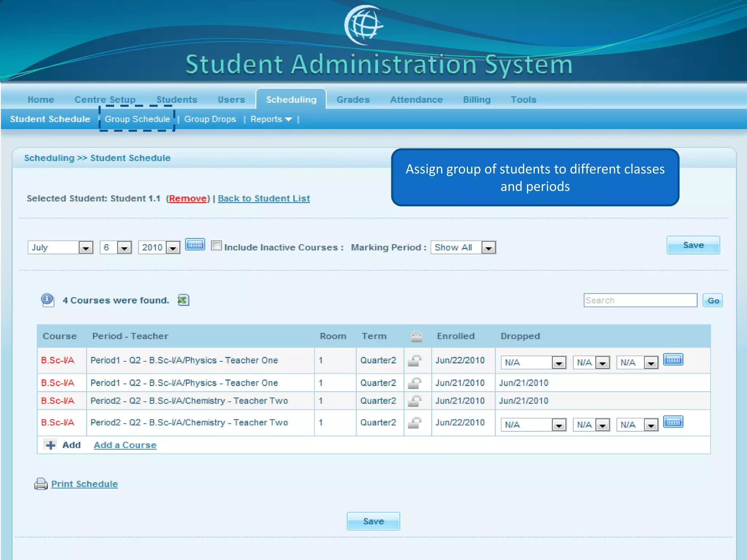Click the info icon beside courses found

(x=47, y=300)
